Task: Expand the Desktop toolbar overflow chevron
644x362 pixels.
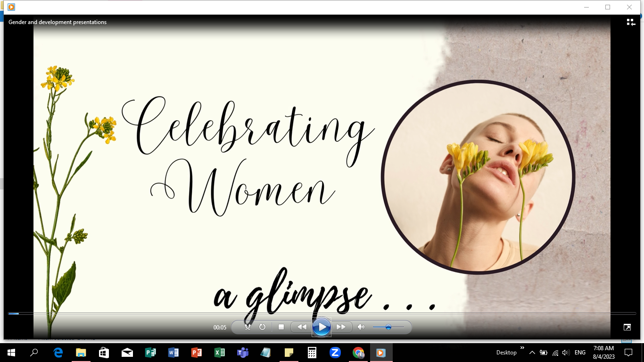Action: tap(522, 348)
